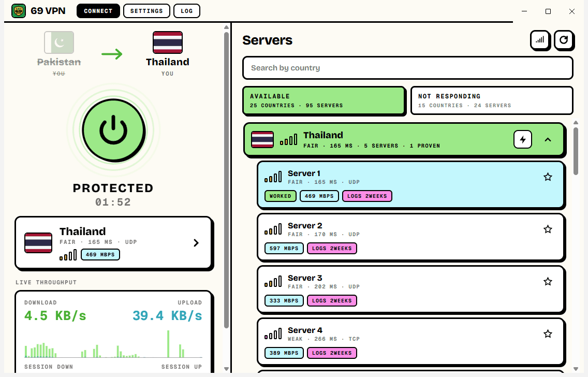588x377 pixels.
Task: Sort servers by signal strength icon
Action: (x=540, y=40)
